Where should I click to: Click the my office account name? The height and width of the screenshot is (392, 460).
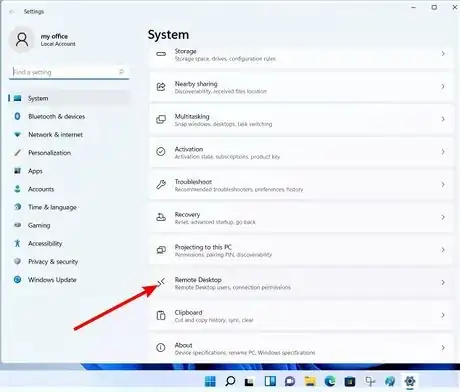click(54, 36)
